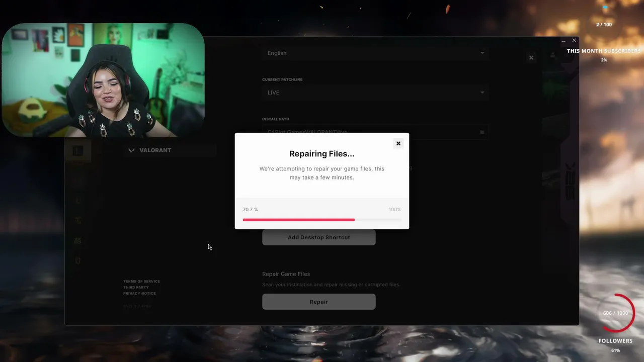This screenshot has width=644, height=362.
Task: Click the Repair button
Action: [x=318, y=302]
